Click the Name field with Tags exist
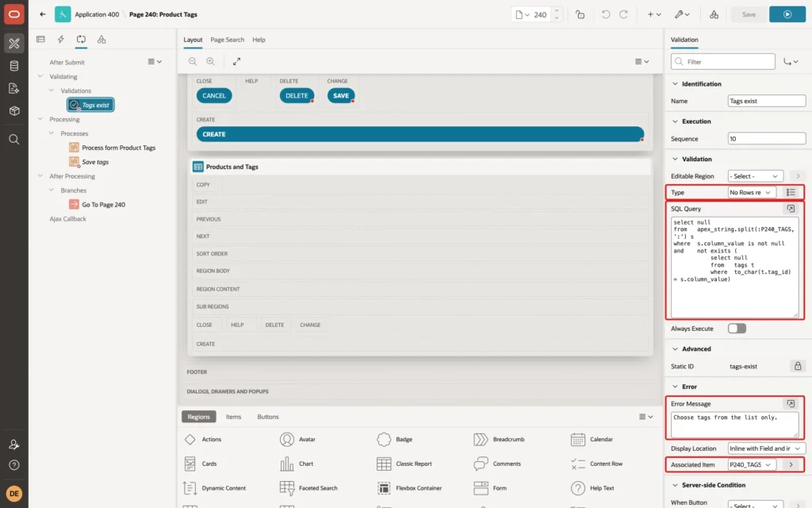This screenshot has height=508, width=812. [x=767, y=101]
